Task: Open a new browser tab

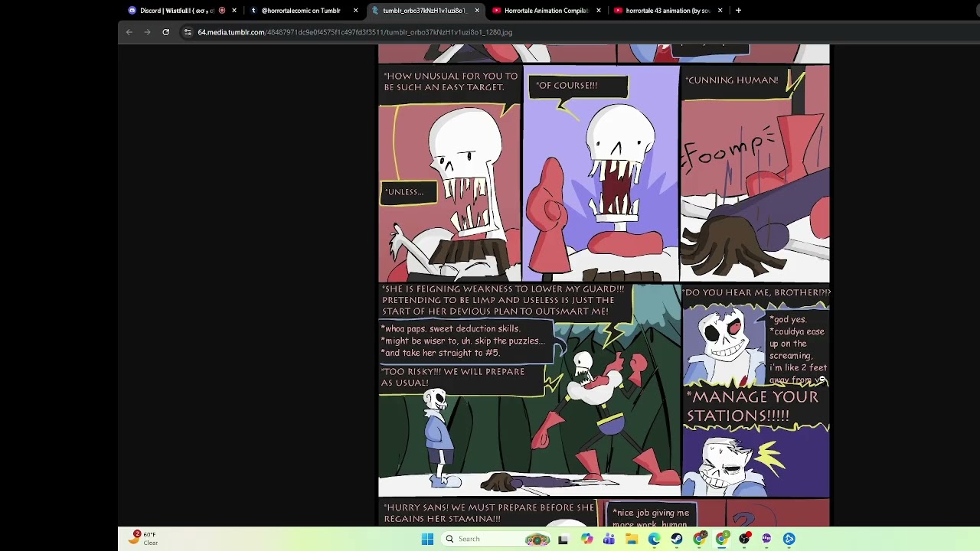Action: pos(738,11)
